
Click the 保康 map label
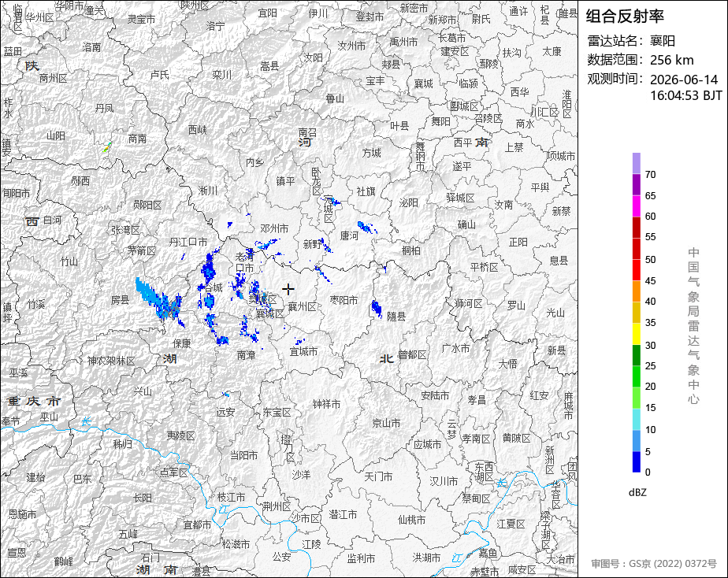point(181,343)
